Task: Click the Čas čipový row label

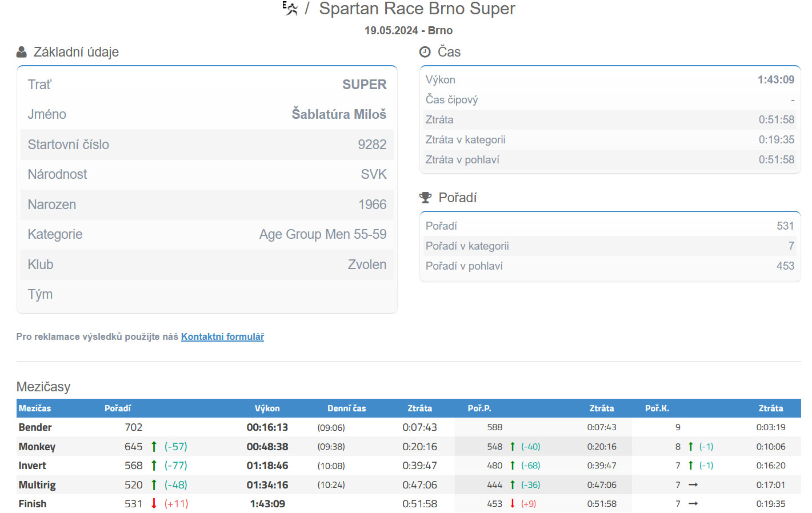Action: click(x=451, y=100)
